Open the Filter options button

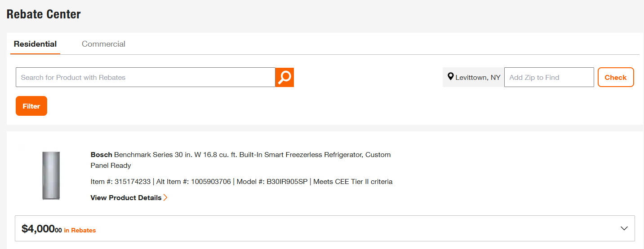[x=31, y=106]
